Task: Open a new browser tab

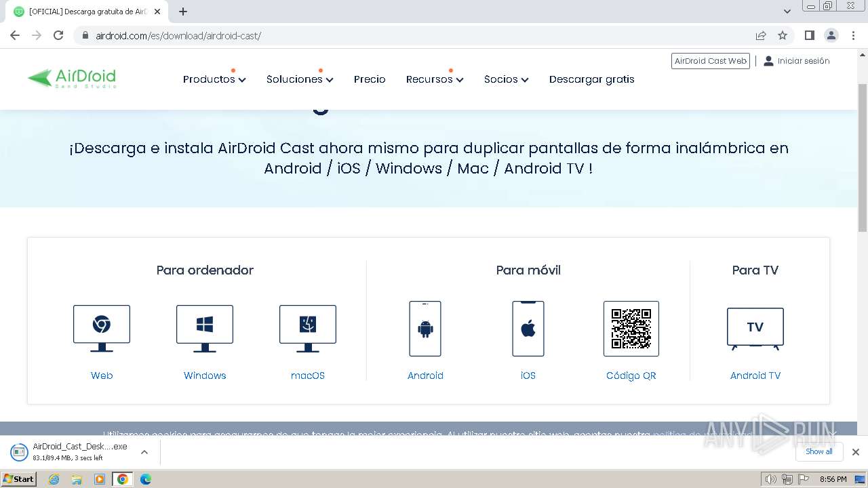Action: click(183, 12)
